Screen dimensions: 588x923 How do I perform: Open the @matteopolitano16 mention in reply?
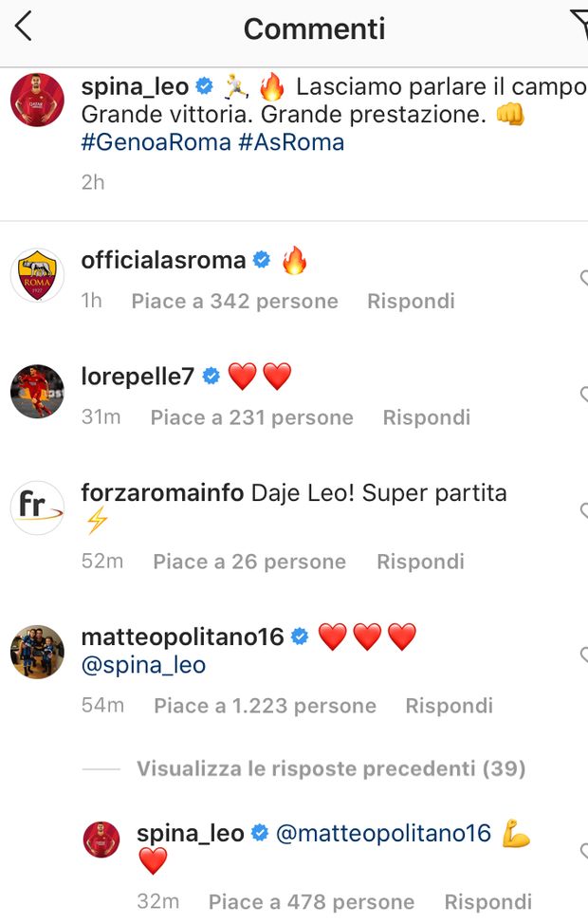coord(383,834)
